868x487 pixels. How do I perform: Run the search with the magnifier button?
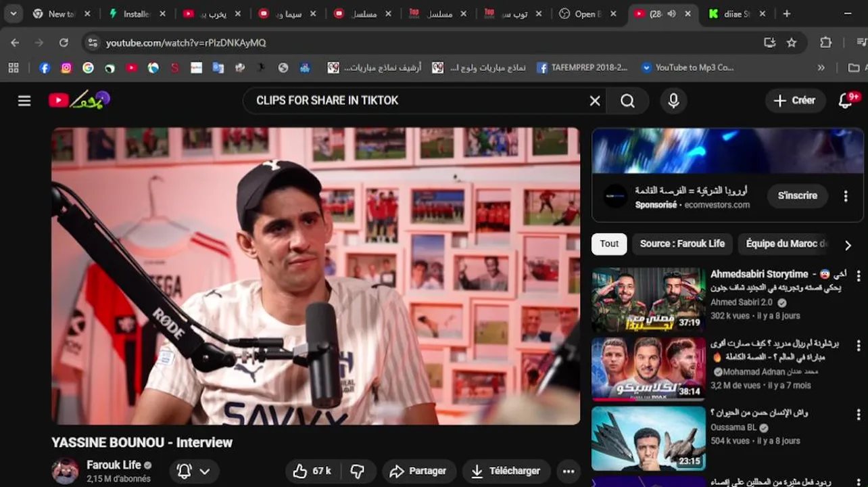click(x=628, y=101)
